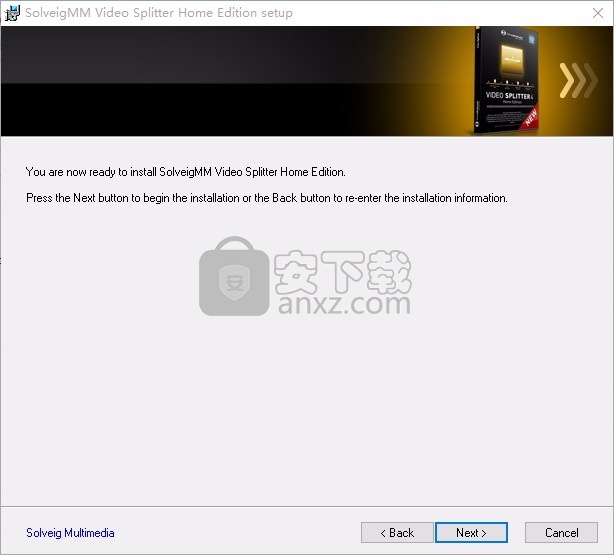
Task: Cancel the setup wizard
Action: (x=561, y=532)
